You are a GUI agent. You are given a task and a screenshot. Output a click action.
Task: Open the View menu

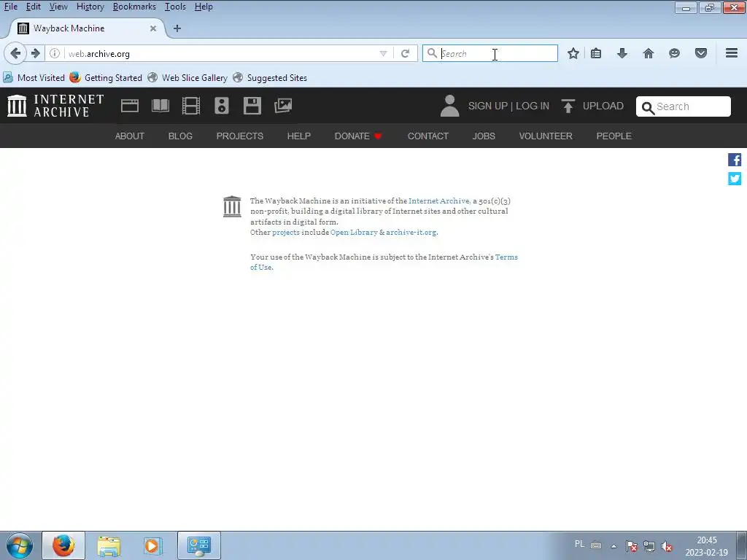click(x=58, y=7)
